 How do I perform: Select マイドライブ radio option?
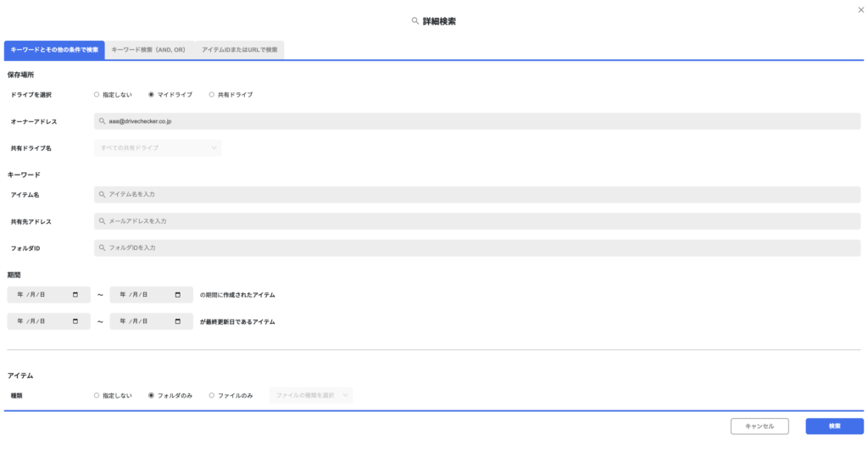[x=151, y=95]
